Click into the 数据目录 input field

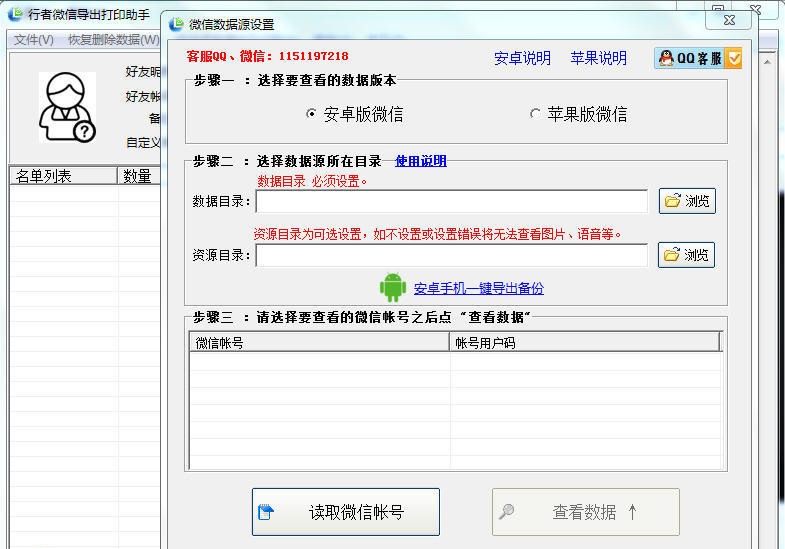pos(452,201)
